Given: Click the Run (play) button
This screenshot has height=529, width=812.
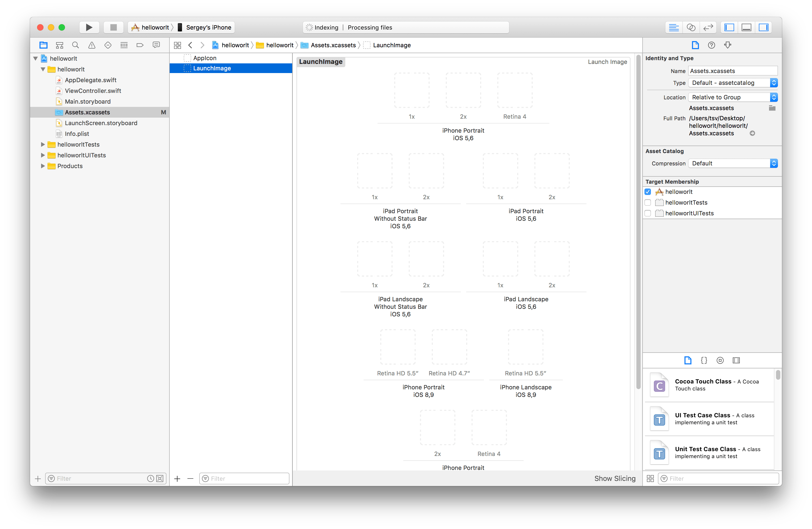Looking at the screenshot, I should pos(89,27).
